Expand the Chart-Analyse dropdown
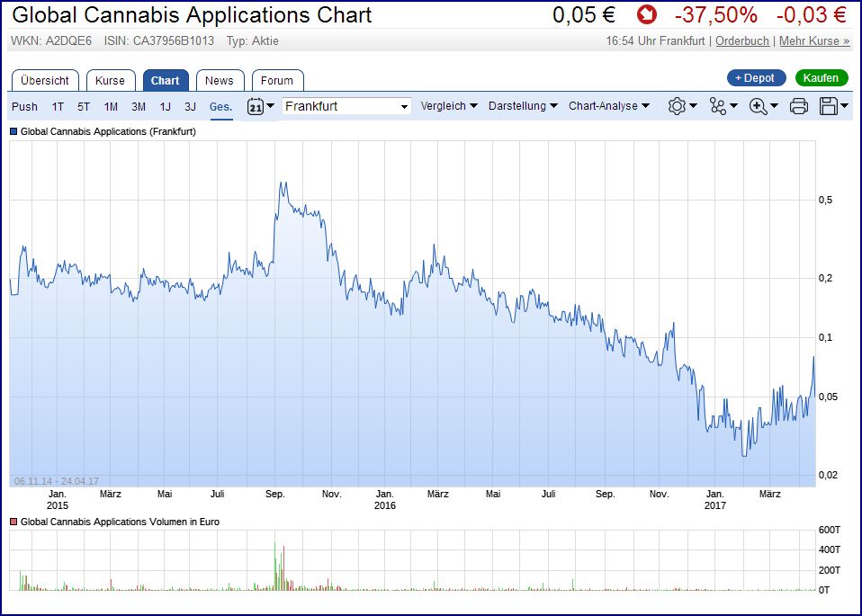 coord(608,106)
